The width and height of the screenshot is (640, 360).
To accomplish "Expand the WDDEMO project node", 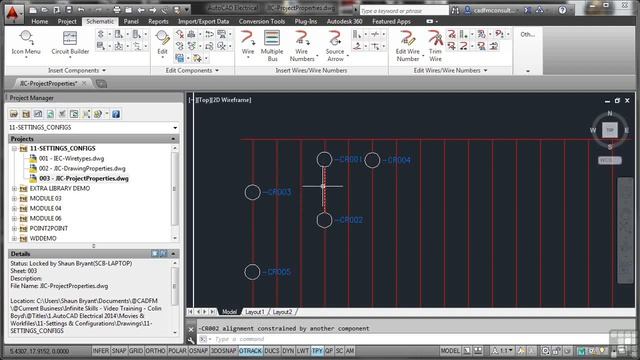I will [14, 238].
